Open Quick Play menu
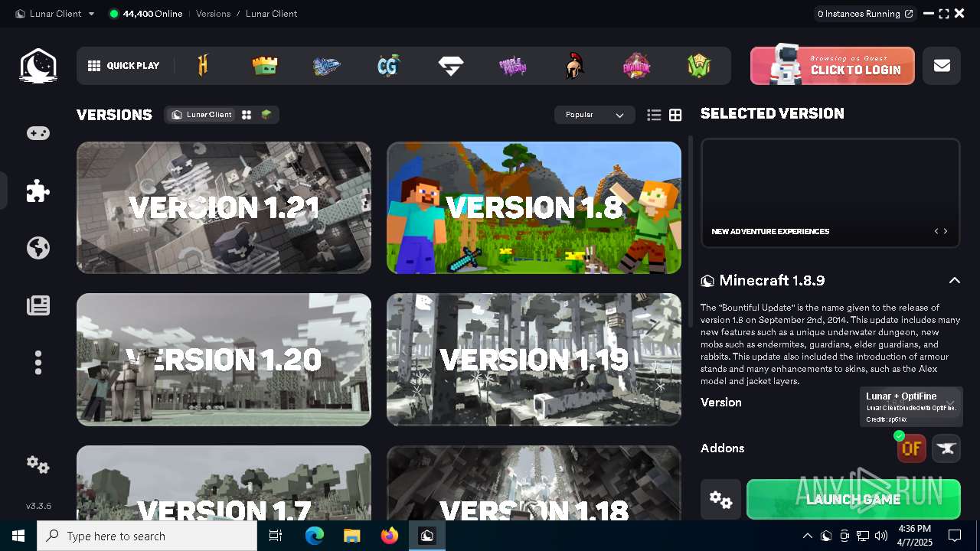 click(x=123, y=66)
